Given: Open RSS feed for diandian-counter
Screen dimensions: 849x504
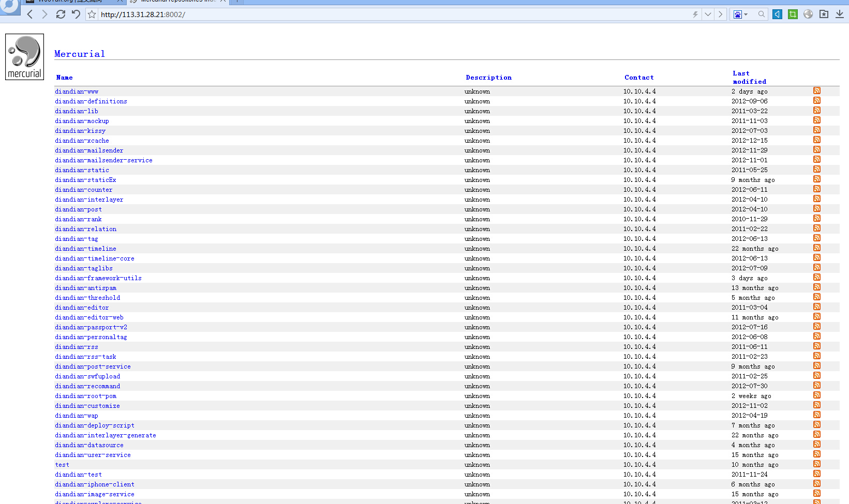Looking at the screenshot, I should click(x=817, y=189).
